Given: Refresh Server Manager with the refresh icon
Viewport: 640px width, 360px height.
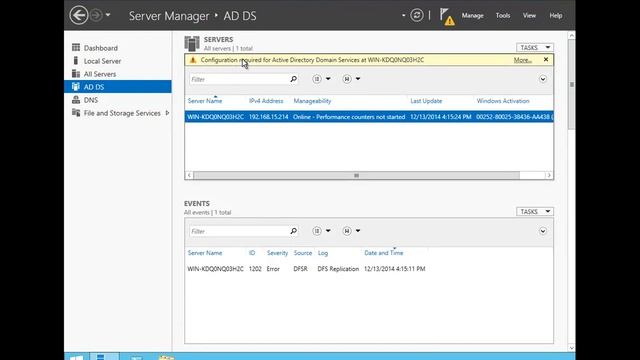Looking at the screenshot, I should click(416, 16).
